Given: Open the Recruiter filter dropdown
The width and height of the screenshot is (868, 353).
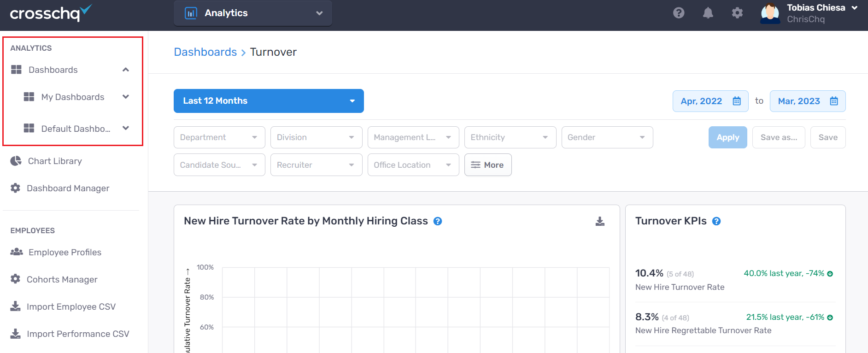Looking at the screenshot, I should (x=316, y=165).
